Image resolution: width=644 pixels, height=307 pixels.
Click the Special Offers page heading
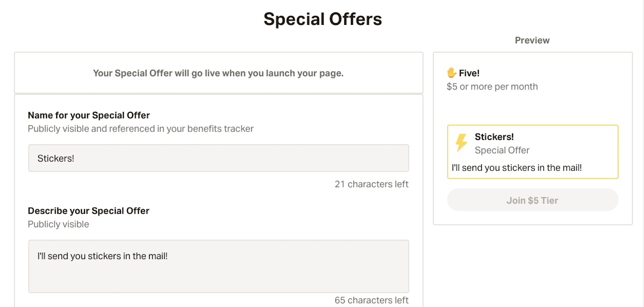point(322,19)
